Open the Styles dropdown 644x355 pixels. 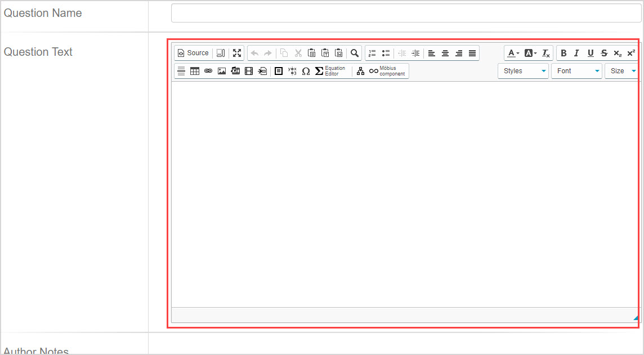[x=523, y=71]
